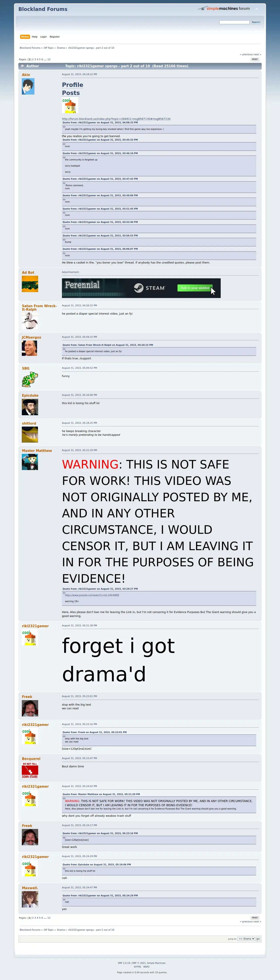Click the forum search input field
The image size is (280, 980).
pos(234,22)
